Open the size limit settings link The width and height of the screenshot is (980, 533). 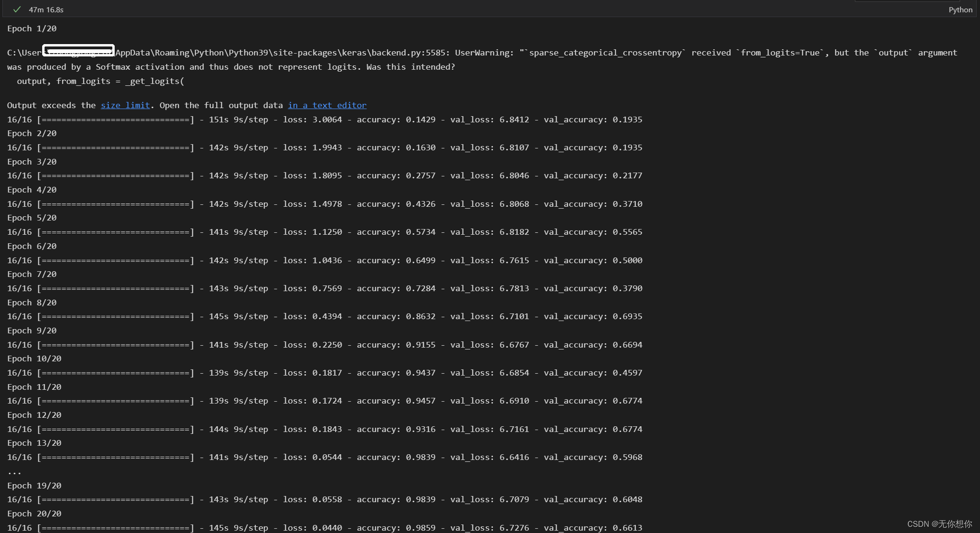click(x=125, y=105)
